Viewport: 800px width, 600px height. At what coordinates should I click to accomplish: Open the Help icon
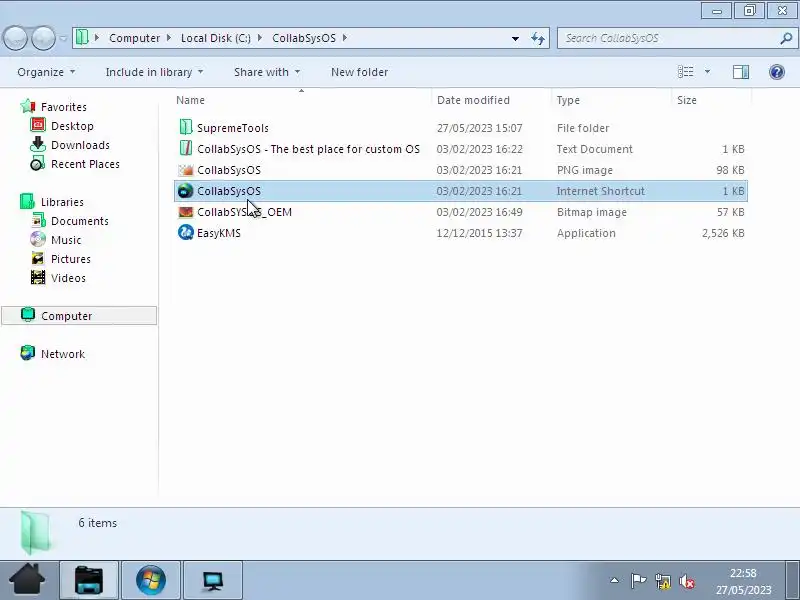point(777,72)
